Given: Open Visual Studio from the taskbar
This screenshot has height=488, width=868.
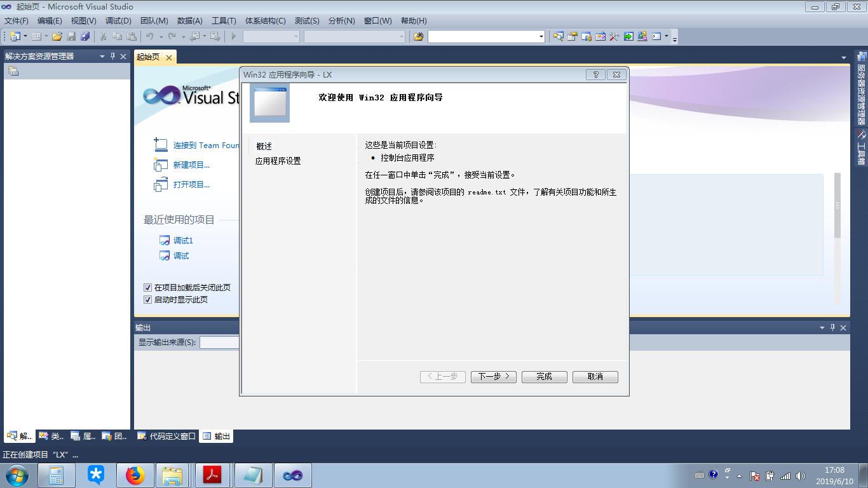Looking at the screenshot, I should click(x=293, y=475).
